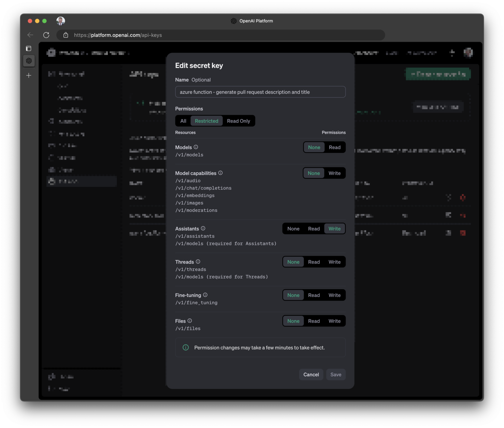504x428 pixels.
Task: Set Fine-tuning permission to None
Action: [x=293, y=295]
